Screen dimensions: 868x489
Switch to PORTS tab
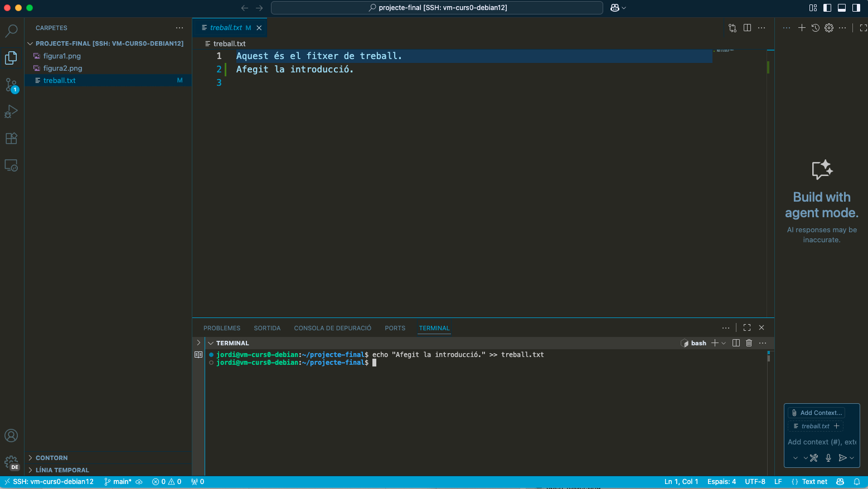tap(395, 328)
